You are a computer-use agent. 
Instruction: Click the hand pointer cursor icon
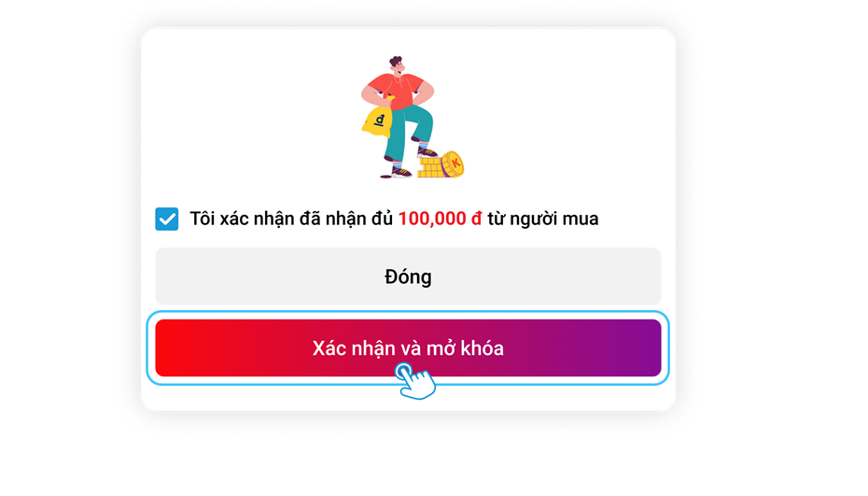point(415,381)
